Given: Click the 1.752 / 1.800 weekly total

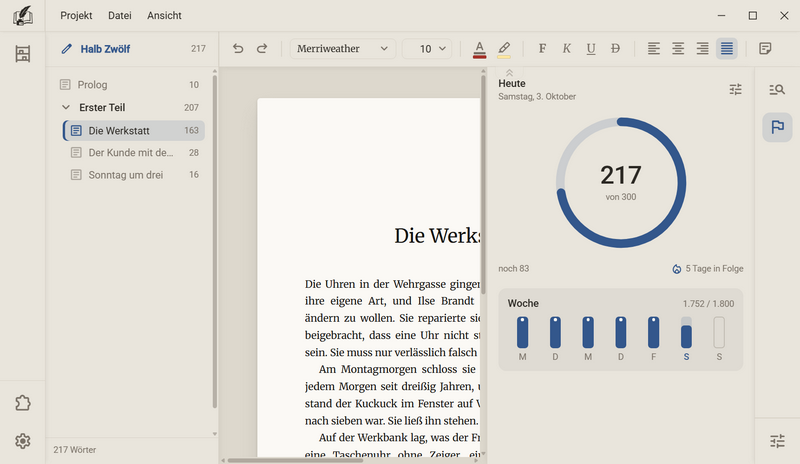Looking at the screenshot, I should pyautogui.click(x=708, y=304).
